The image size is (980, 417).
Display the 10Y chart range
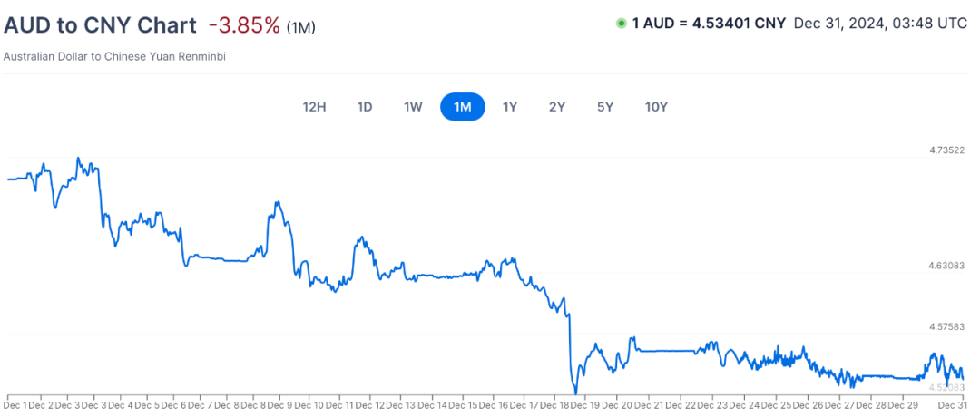tap(656, 107)
